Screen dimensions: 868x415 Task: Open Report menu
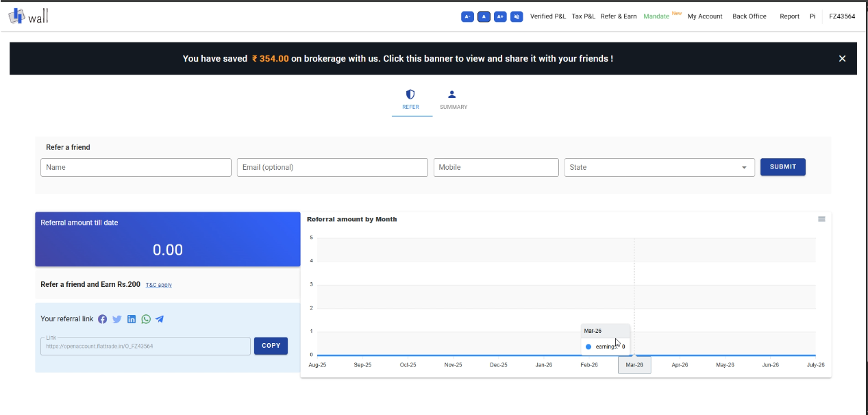coord(789,16)
